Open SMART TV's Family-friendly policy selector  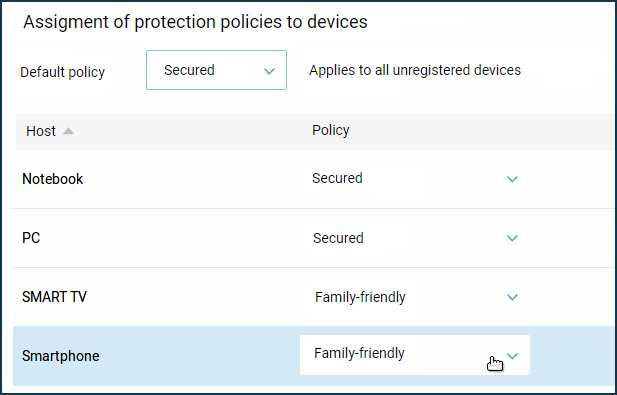(415, 297)
